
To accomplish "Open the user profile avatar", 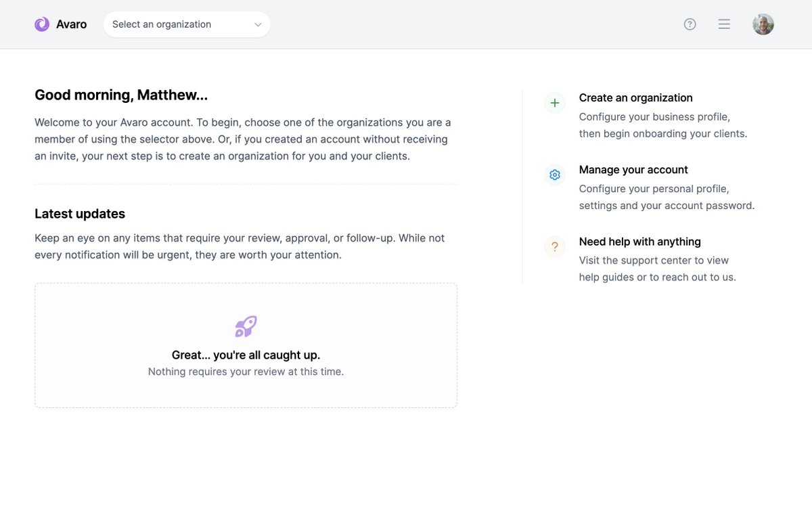I will [x=763, y=24].
